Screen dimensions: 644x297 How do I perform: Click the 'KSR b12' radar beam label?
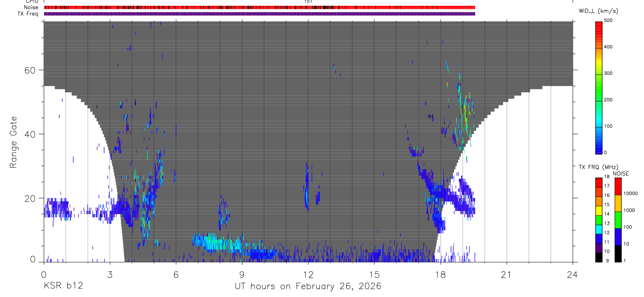(63, 287)
